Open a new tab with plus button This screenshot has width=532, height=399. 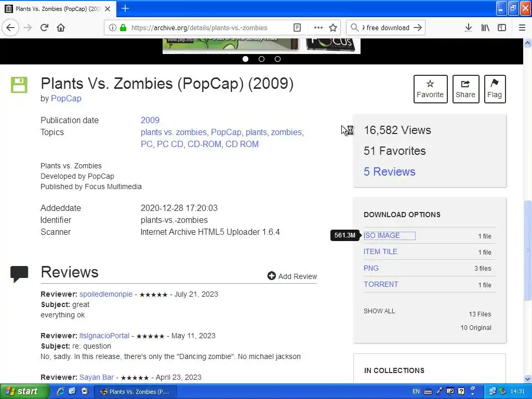click(125, 8)
